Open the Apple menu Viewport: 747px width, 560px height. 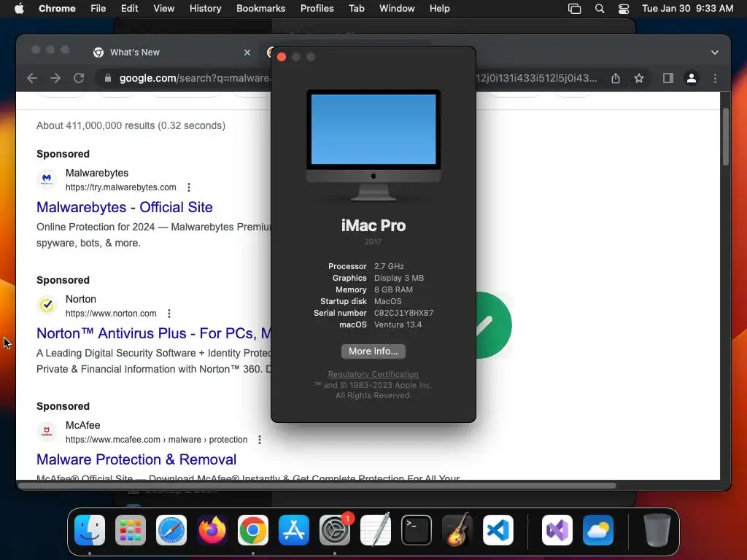point(19,9)
